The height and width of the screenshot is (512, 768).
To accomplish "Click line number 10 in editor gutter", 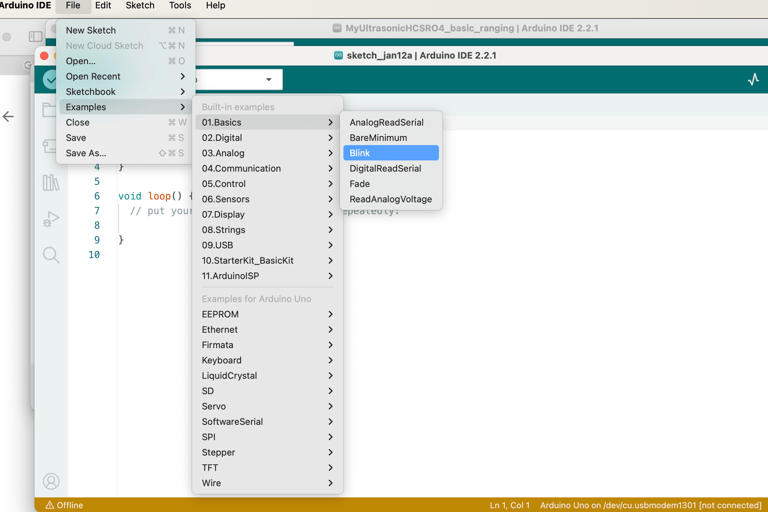I will 94,255.
